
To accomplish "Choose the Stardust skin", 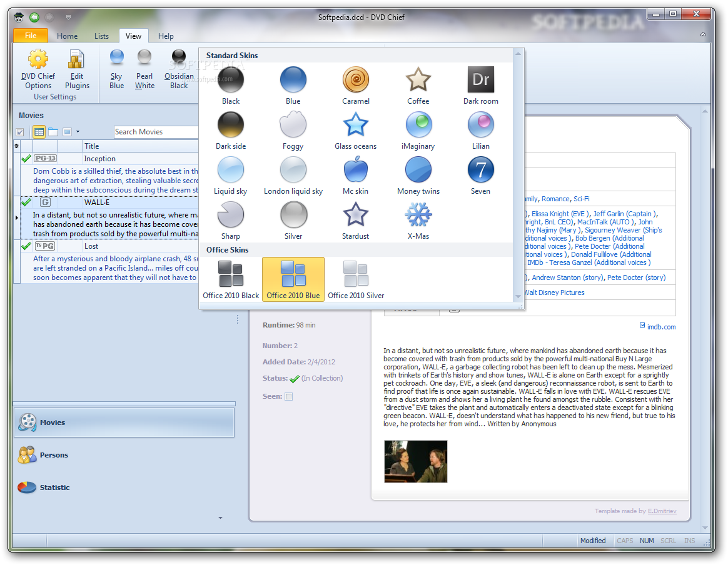I will pyautogui.click(x=356, y=221).
